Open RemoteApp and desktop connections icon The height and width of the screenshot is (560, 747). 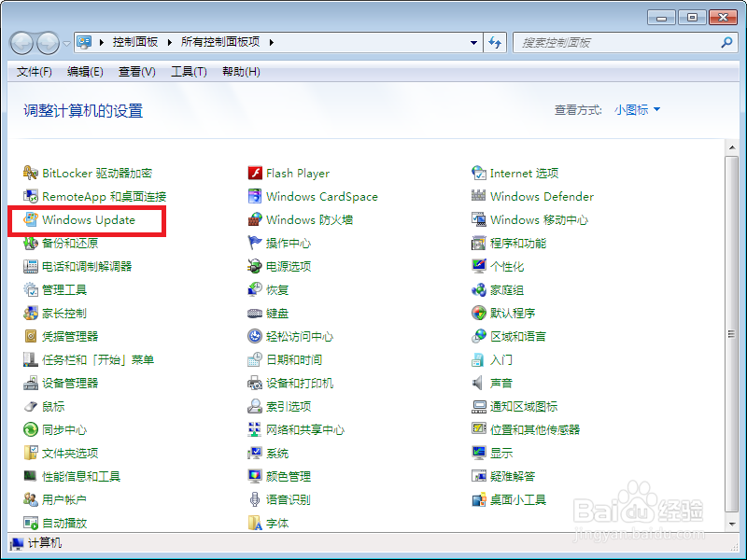point(31,196)
